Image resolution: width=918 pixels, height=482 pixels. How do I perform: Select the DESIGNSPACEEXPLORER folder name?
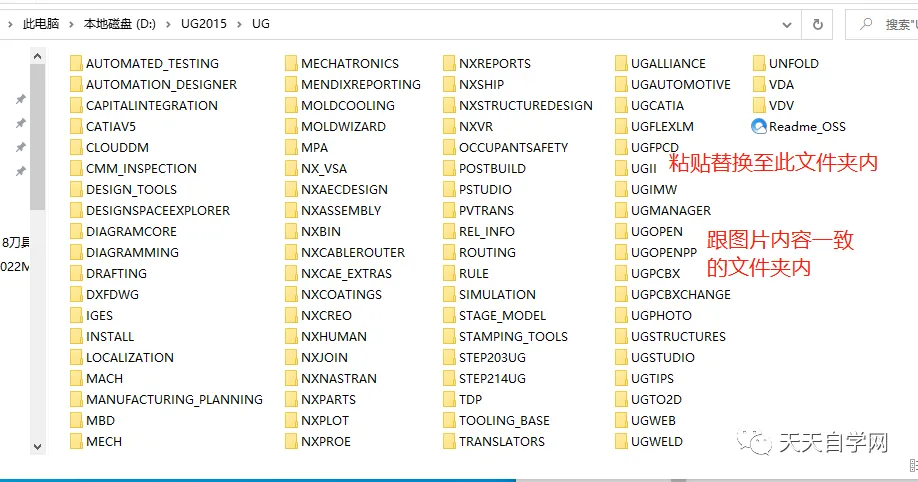[x=158, y=210]
